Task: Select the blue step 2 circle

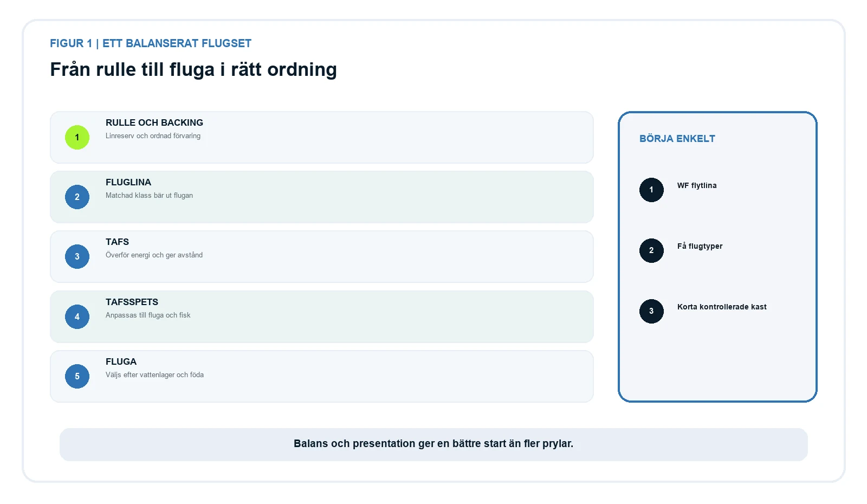Action: click(x=77, y=197)
